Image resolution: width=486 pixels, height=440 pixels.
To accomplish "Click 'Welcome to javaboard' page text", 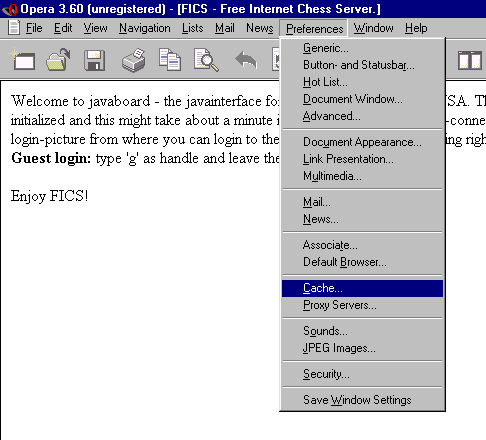I will [81, 101].
